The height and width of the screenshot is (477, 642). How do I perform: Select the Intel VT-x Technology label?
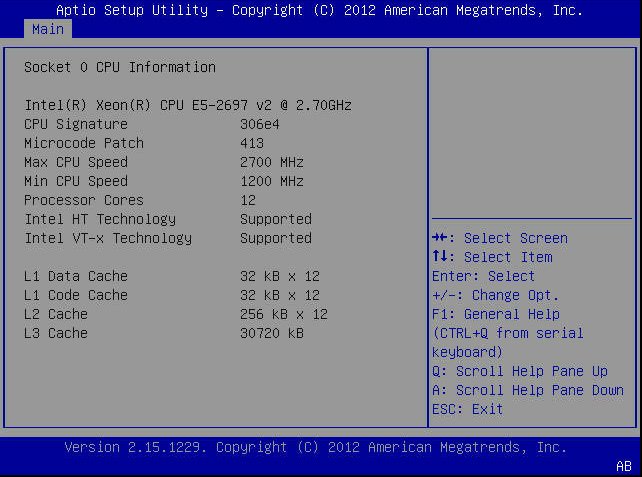[108, 238]
